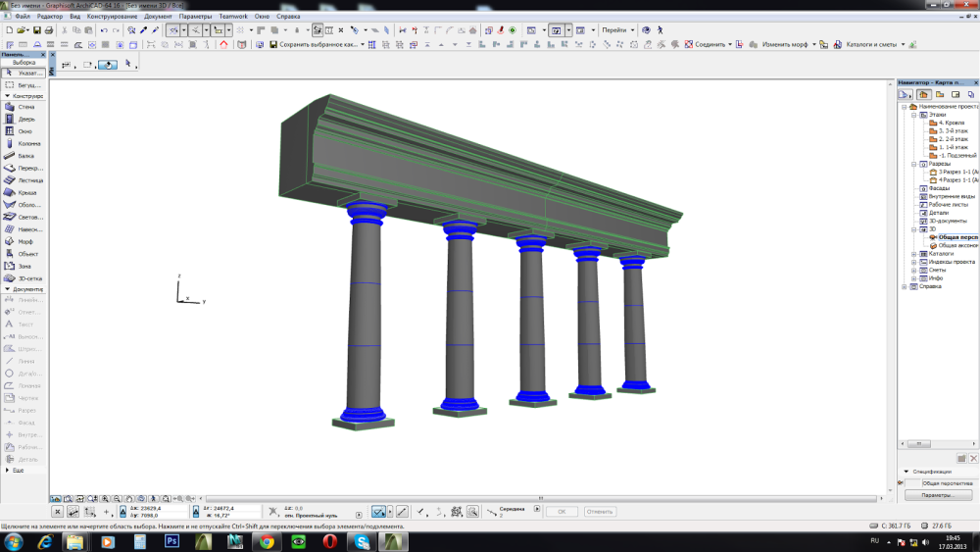Click the Undo arrow icon

pyautogui.click(x=104, y=30)
